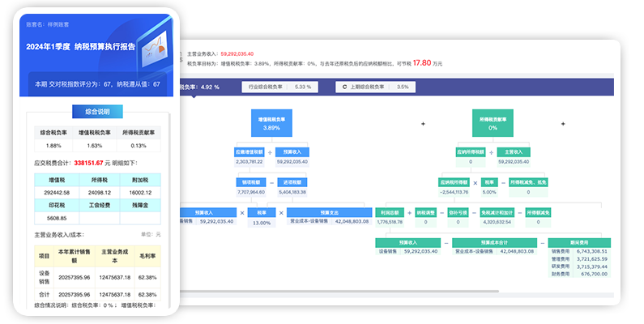
Task: Click the 本期 交对税指数评分 score banner
Action: coord(97,84)
